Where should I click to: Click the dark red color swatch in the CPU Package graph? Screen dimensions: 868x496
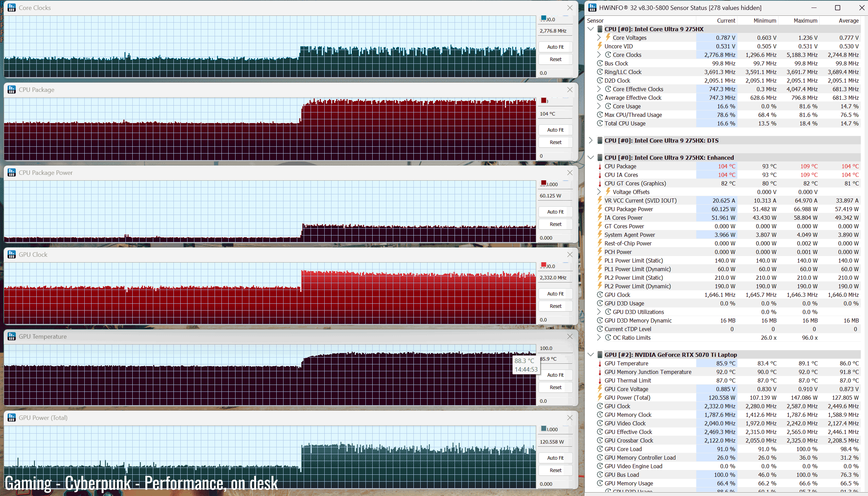[544, 100]
